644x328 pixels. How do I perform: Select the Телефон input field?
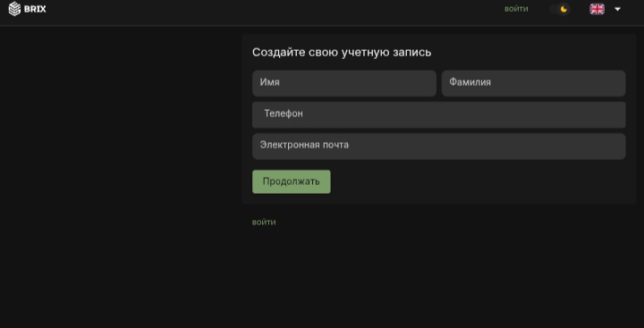[438, 114]
